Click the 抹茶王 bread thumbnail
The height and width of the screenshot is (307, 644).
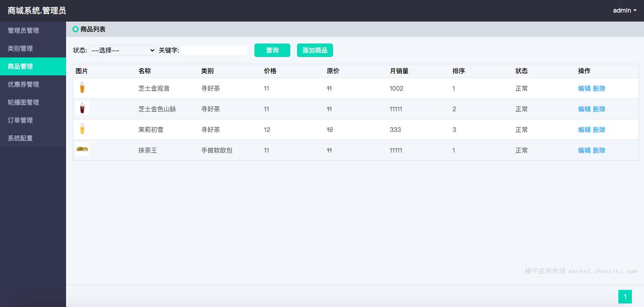82,149
